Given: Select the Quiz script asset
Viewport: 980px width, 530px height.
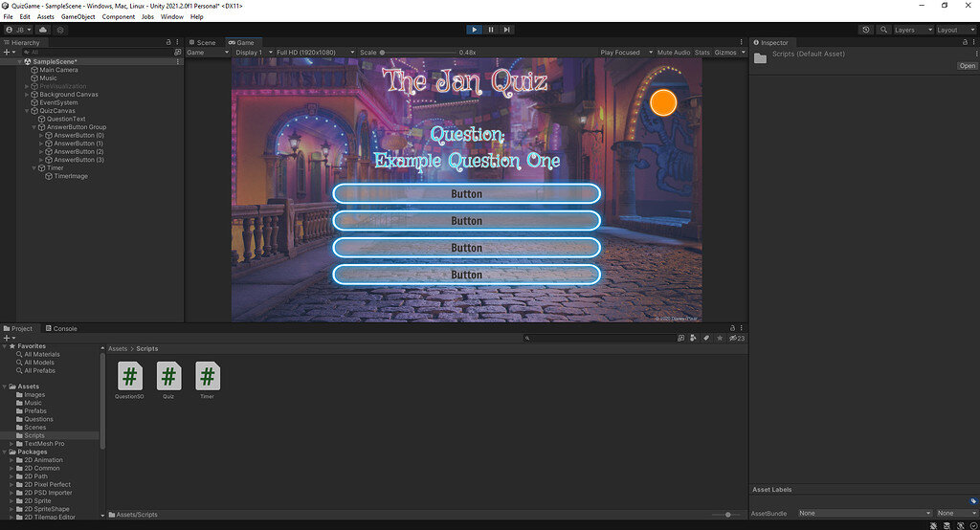Looking at the screenshot, I should tap(168, 380).
